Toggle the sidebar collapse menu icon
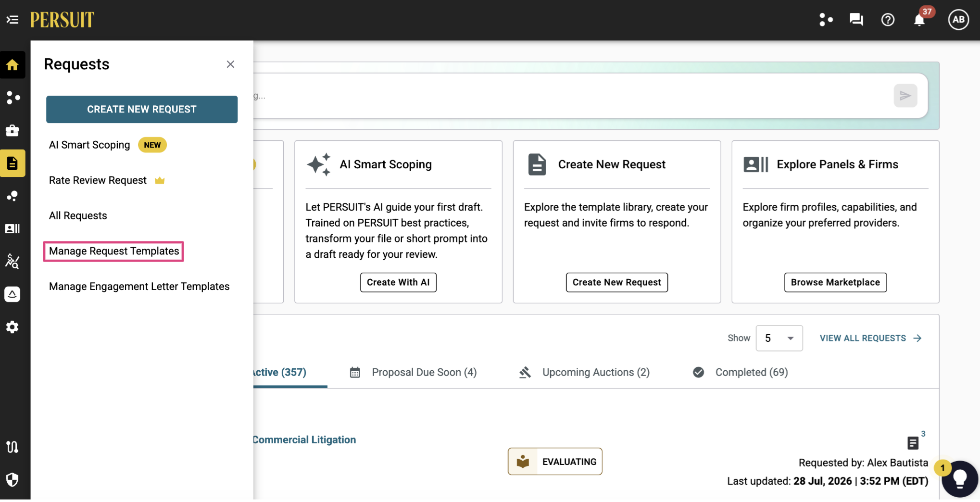Screen dimensions: 980x502 click(12, 20)
